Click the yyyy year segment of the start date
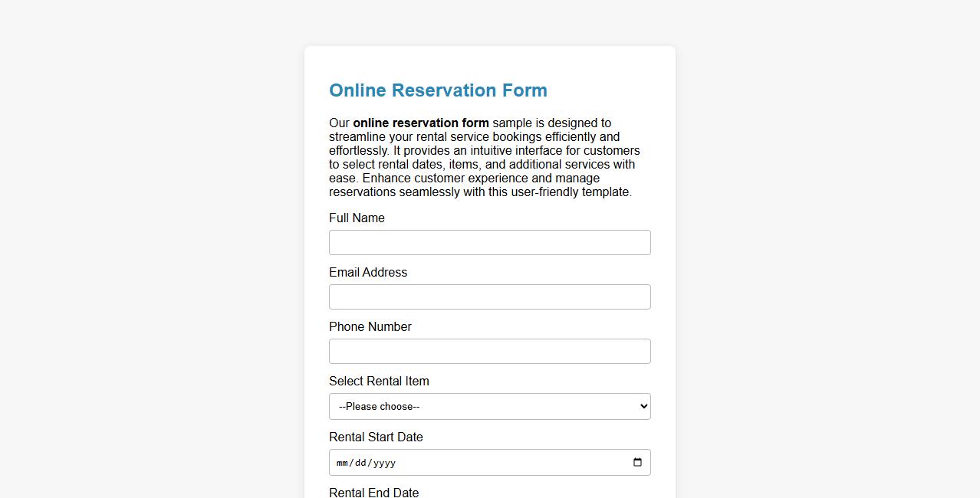 (x=384, y=462)
